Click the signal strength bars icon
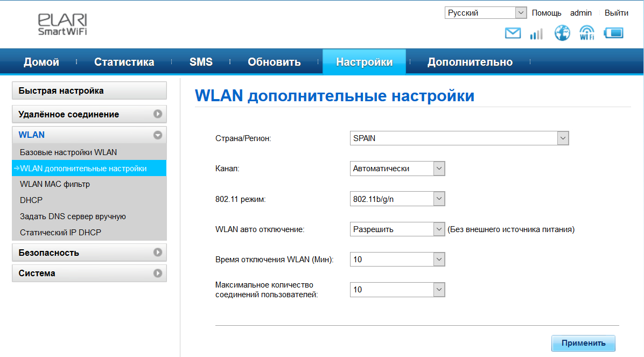The height and width of the screenshot is (357, 644). 536,34
